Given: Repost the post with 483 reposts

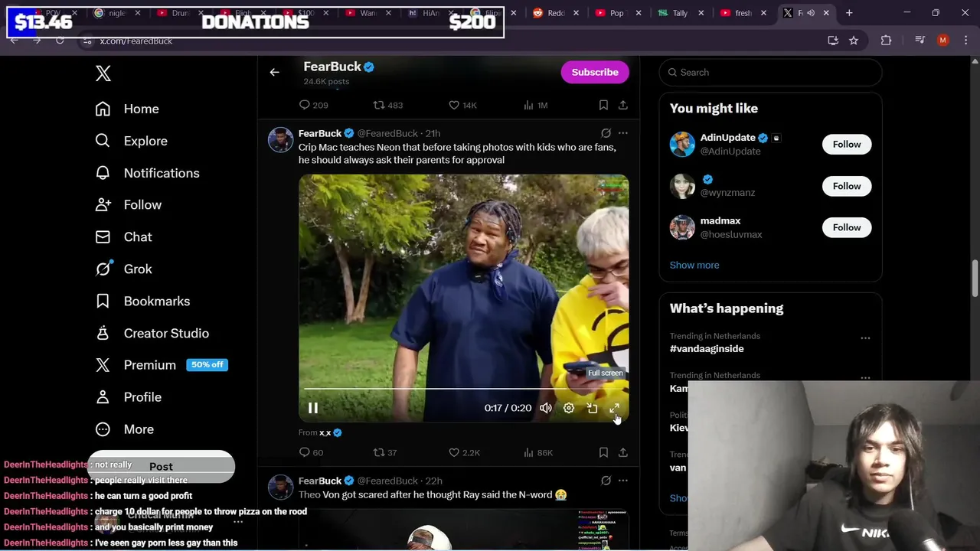Looking at the screenshot, I should (x=387, y=105).
